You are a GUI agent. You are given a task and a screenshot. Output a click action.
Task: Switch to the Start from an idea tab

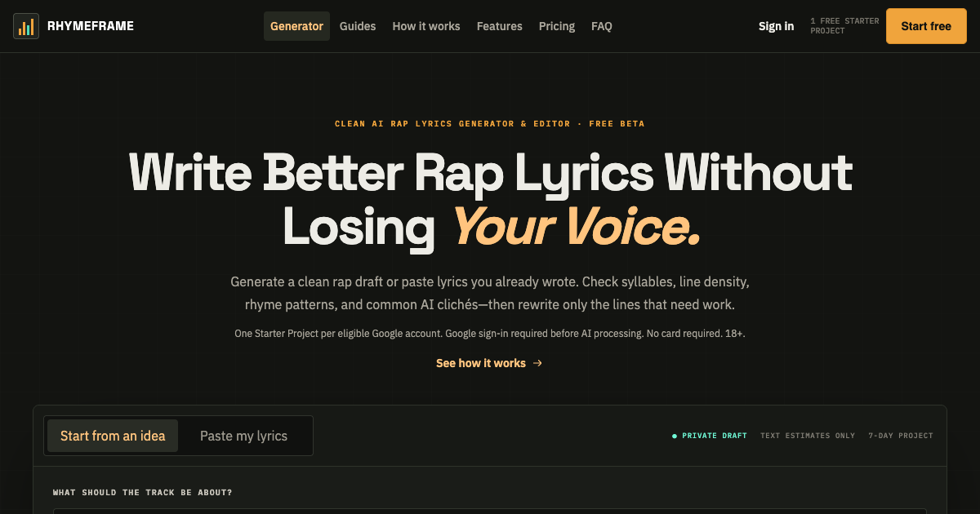coord(113,436)
